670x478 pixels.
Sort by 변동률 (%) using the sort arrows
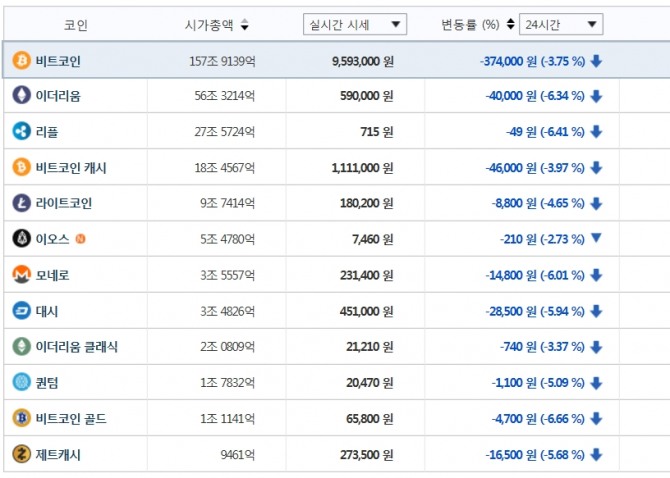tap(511, 24)
